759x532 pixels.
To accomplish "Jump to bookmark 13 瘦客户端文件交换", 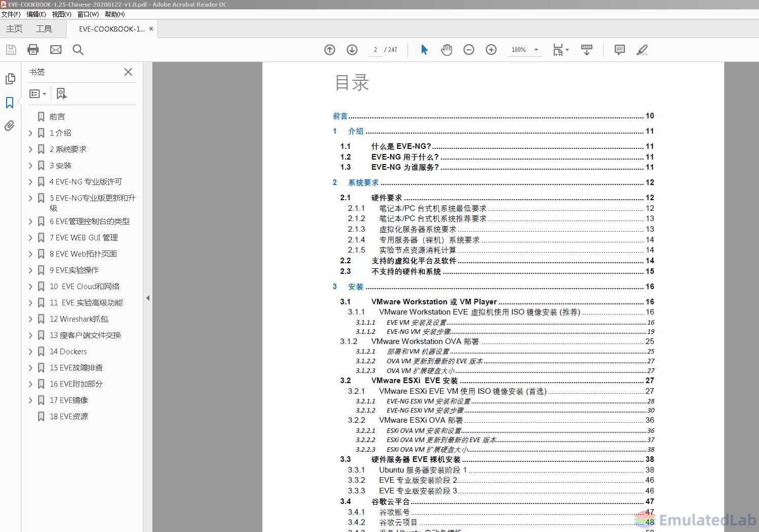I will [85, 335].
